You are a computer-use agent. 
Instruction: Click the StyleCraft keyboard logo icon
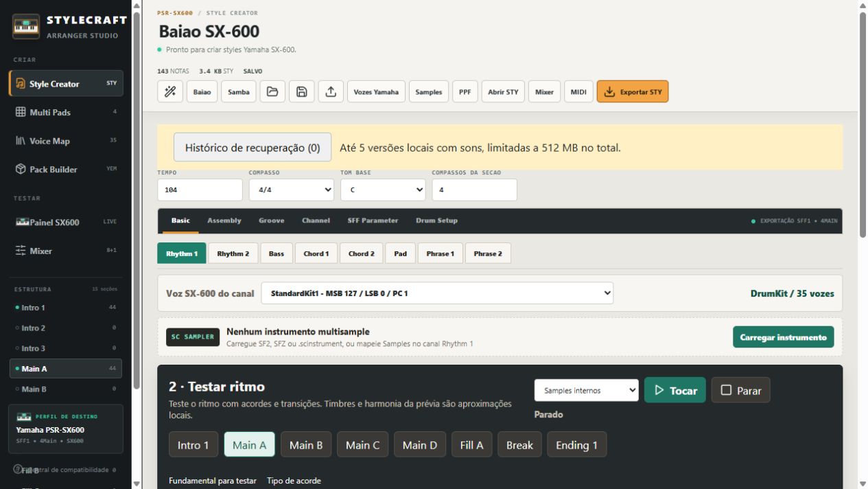tap(26, 27)
